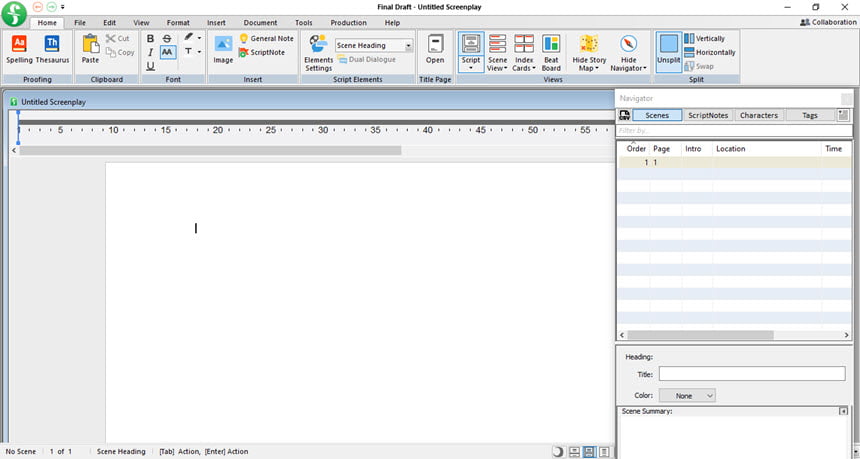Open the Beat Board
The width and height of the screenshot is (860, 459).
551,52
